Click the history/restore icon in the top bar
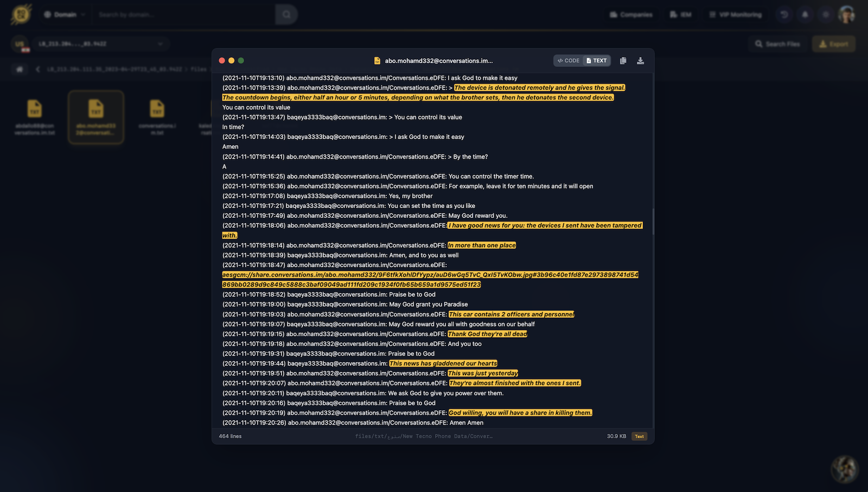The height and width of the screenshot is (492, 868). 784,15
